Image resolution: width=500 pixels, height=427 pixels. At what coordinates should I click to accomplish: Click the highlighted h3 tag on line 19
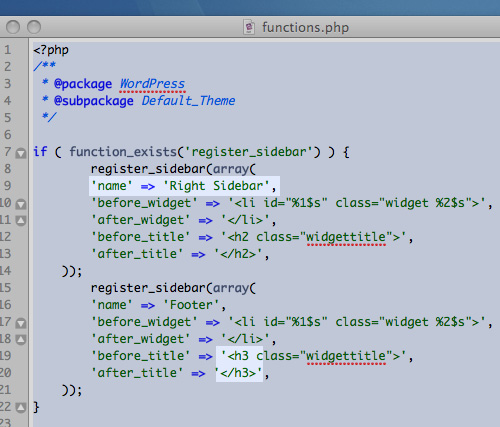[238, 356]
